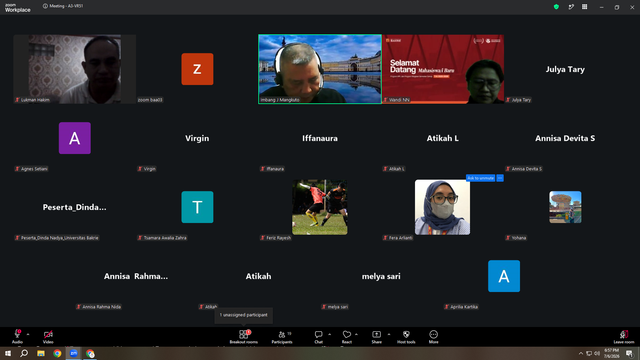Open the volume control in system tray
The height and width of the screenshot is (360, 640).
(x=597, y=353)
